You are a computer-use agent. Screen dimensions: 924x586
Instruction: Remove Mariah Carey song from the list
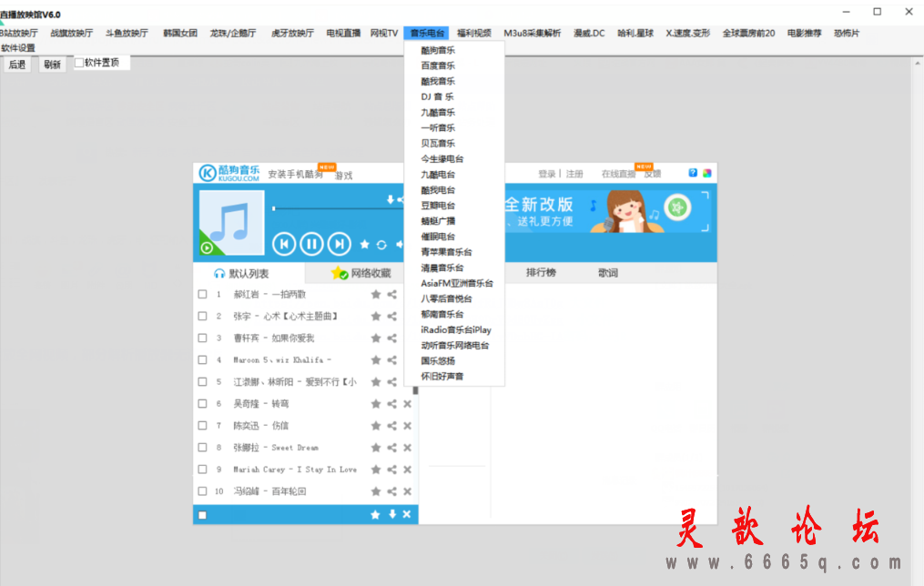(407, 470)
